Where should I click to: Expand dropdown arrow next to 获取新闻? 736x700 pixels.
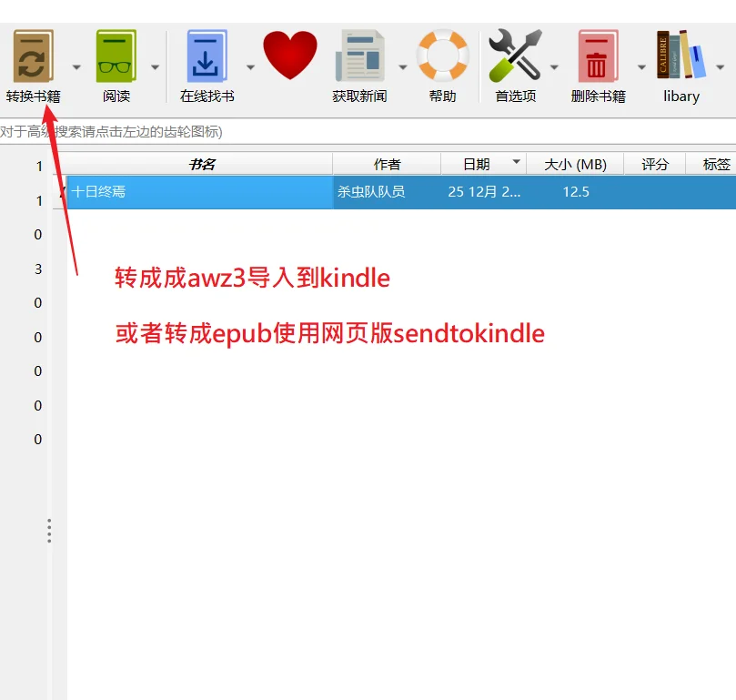[x=403, y=67]
